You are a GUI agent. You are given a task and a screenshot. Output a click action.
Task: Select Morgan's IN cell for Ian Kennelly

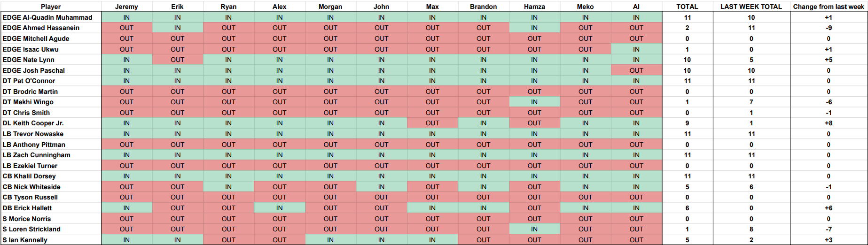(x=330, y=240)
